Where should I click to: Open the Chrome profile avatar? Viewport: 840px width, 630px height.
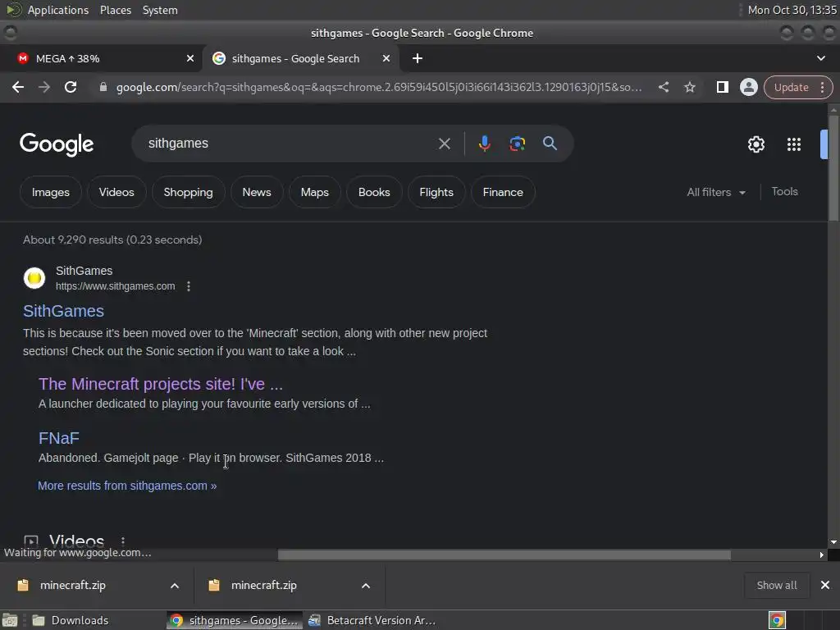pos(748,87)
